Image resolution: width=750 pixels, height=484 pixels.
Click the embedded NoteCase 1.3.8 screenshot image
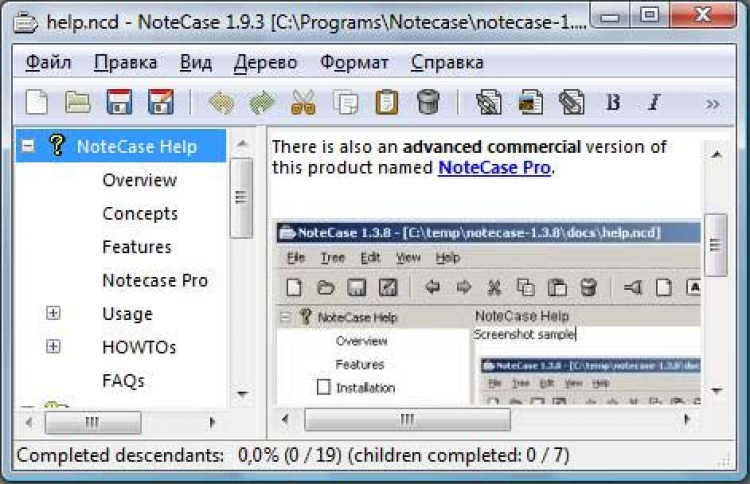pyautogui.click(x=488, y=314)
